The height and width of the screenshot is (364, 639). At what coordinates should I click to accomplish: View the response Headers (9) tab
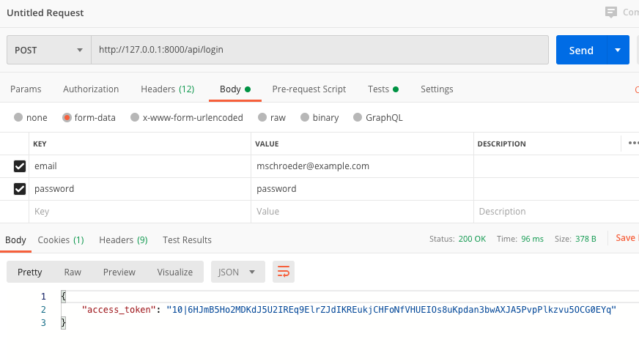pos(123,239)
